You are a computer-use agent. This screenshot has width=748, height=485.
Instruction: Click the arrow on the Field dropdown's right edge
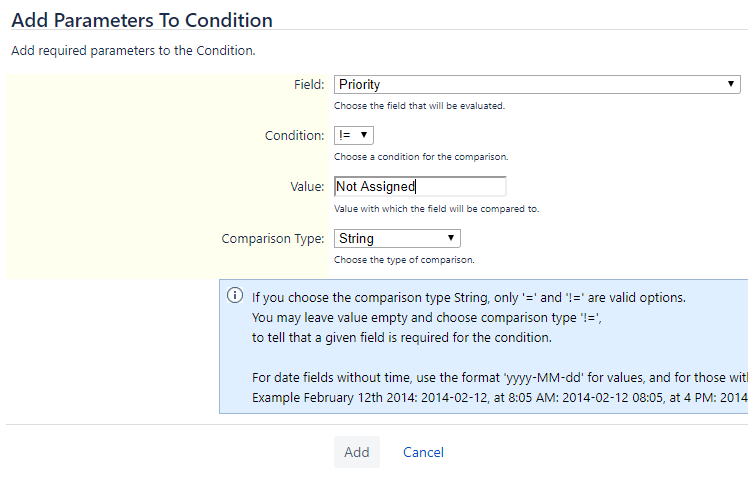coord(732,85)
